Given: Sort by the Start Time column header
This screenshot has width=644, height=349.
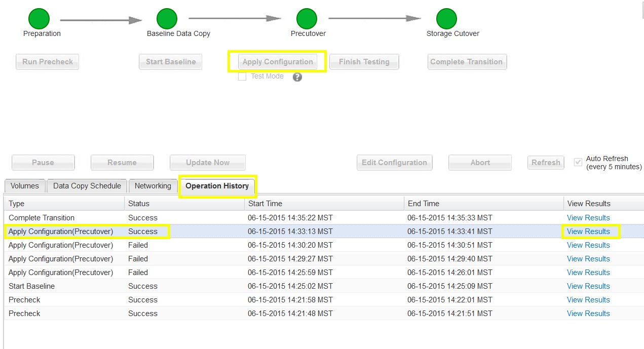Looking at the screenshot, I should click(265, 204).
